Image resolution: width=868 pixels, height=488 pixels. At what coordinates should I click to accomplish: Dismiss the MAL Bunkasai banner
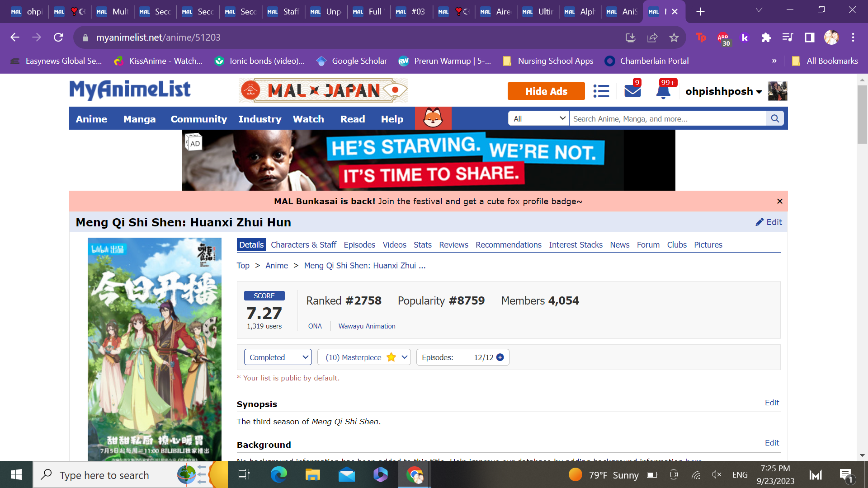coord(779,201)
